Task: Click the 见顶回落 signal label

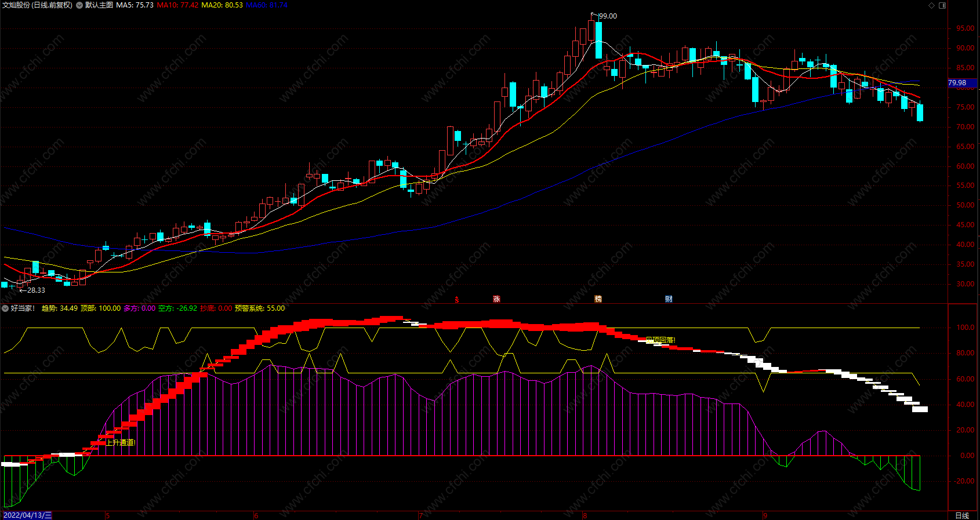Action: [x=660, y=340]
